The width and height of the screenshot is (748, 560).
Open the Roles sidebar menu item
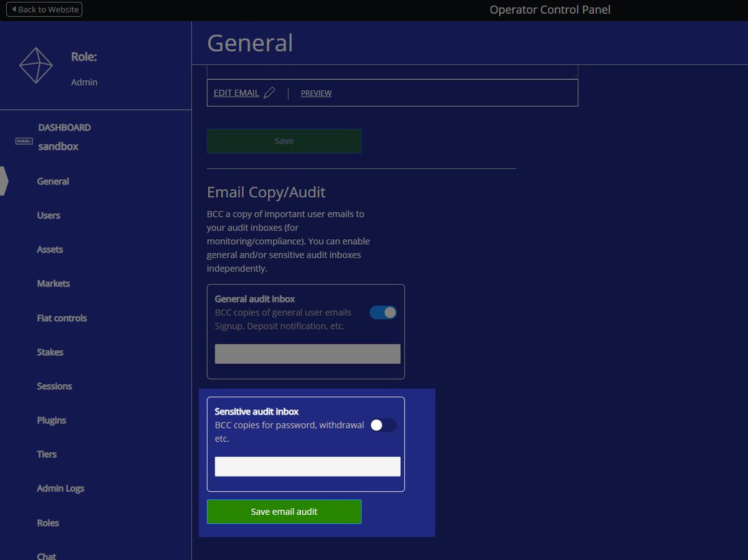click(48, 523)
